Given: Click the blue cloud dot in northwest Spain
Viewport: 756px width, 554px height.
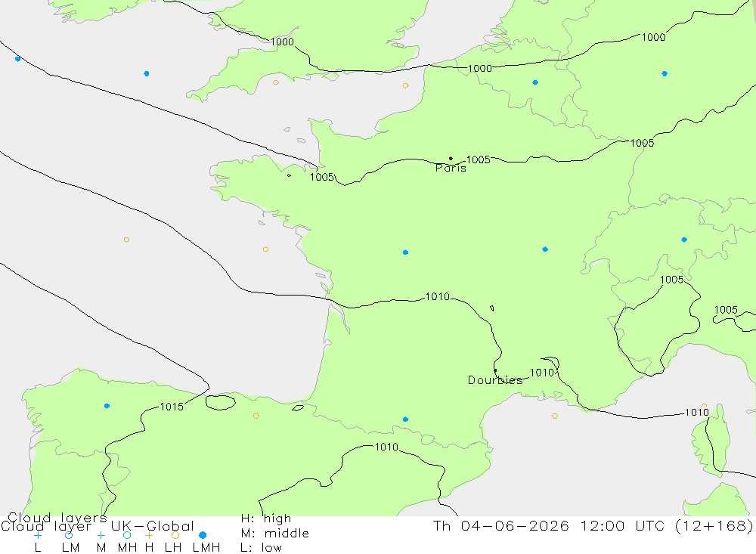Looking at the screenshot, I should coord(107,406).
